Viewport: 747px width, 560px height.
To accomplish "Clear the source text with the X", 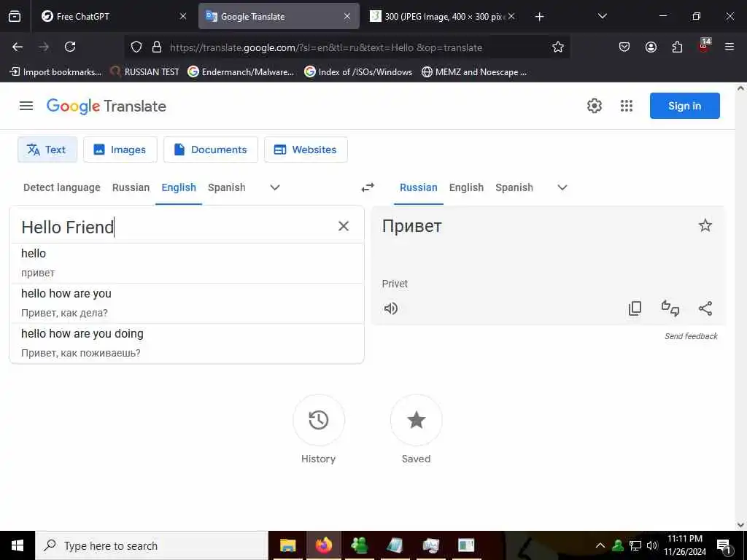I will point(344,226).
